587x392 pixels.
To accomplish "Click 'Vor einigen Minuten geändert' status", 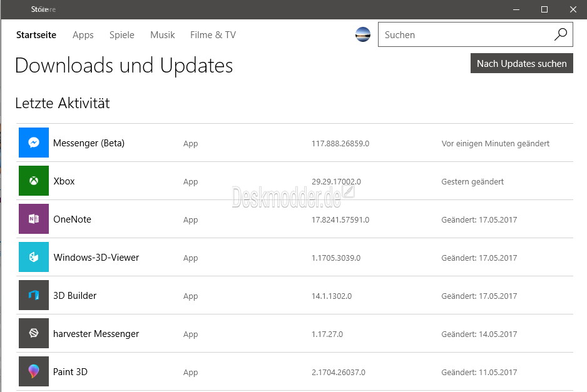I will tap(495, 144).
